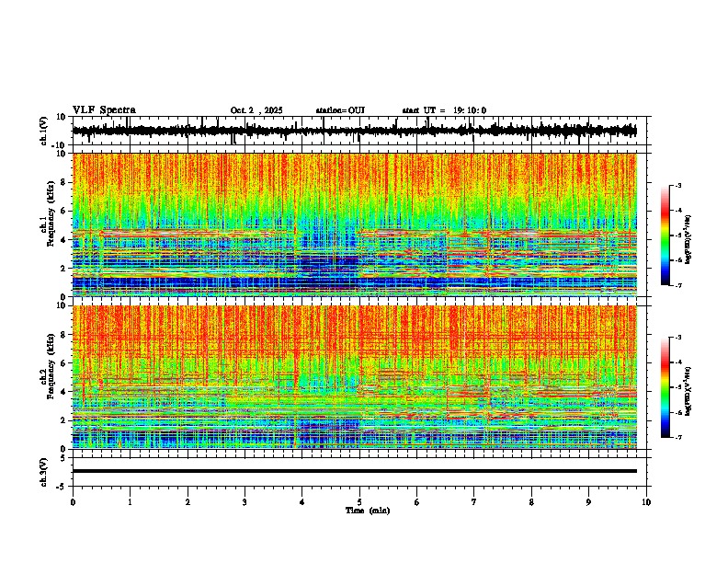Click the "5" tick on the ch.3(V) axis
Viewport: 728px width, 563px height.
(64, 457)
